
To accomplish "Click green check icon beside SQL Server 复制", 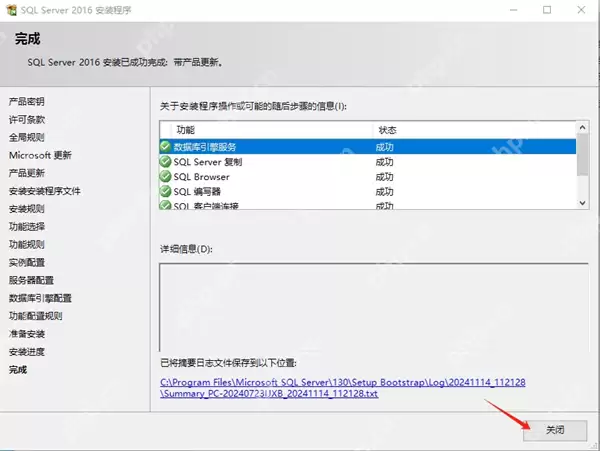I will coord(165,161).
